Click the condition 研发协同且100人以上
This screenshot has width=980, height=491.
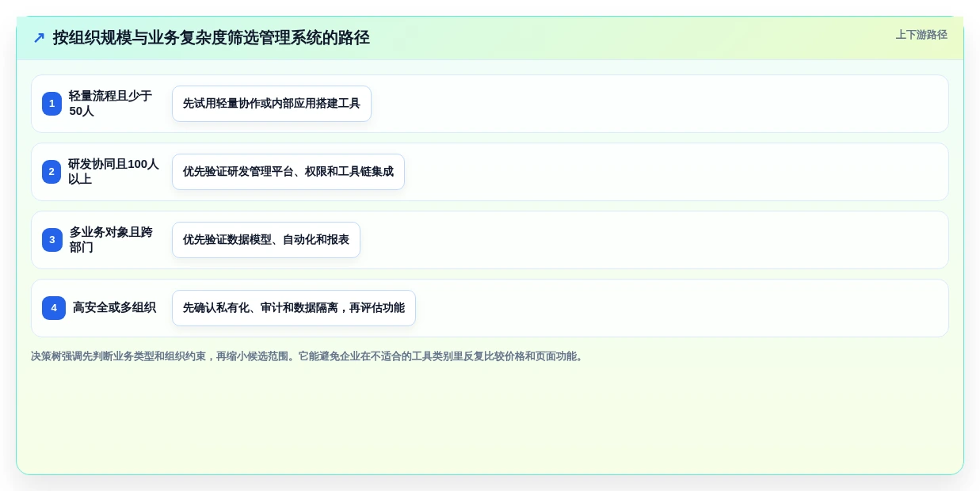pyautogui.click(x=113, y=172)
